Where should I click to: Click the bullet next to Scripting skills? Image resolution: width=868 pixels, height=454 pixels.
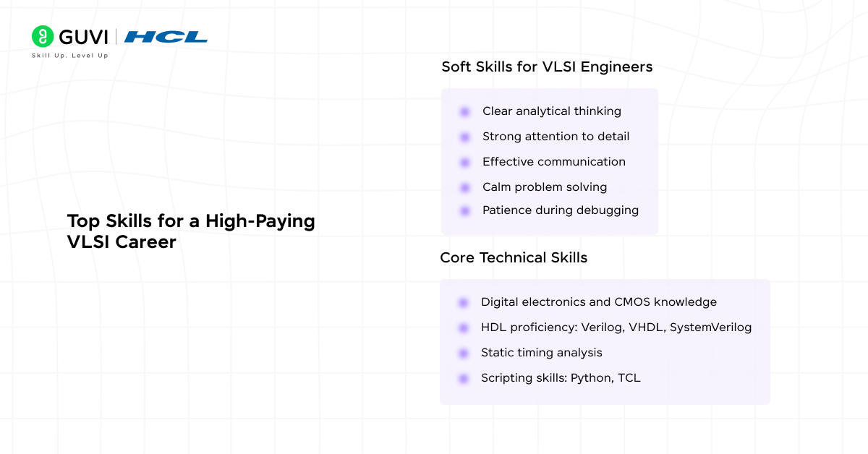(463, 378)
